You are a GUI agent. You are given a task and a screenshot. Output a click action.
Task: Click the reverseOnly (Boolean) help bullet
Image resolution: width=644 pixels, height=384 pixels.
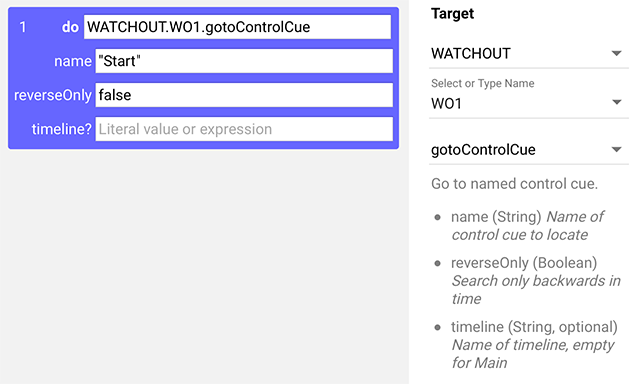click(x=529, y=281)
